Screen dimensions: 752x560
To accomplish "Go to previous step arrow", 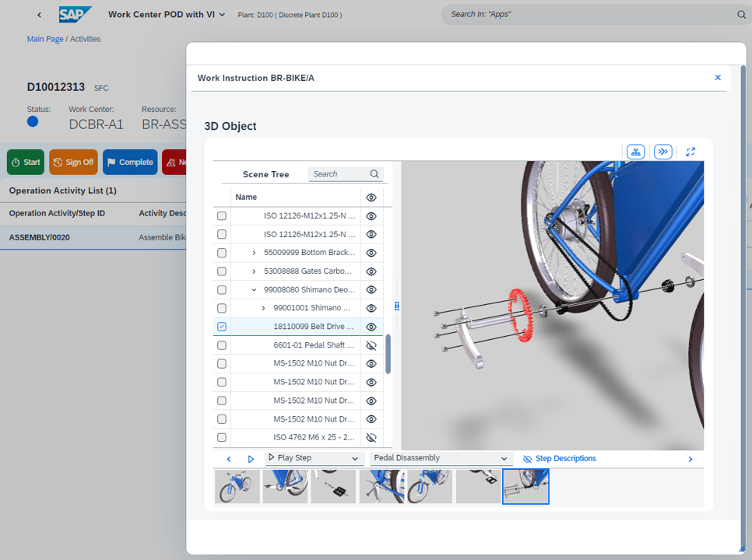I will 228,459.
